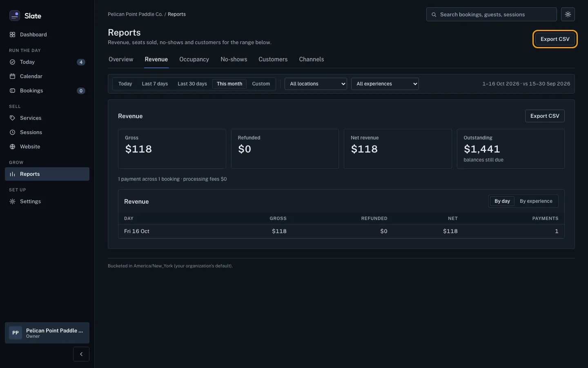588x368 pixels.
Task: Click the search magnifier icon
Action: tap(434, 15)
